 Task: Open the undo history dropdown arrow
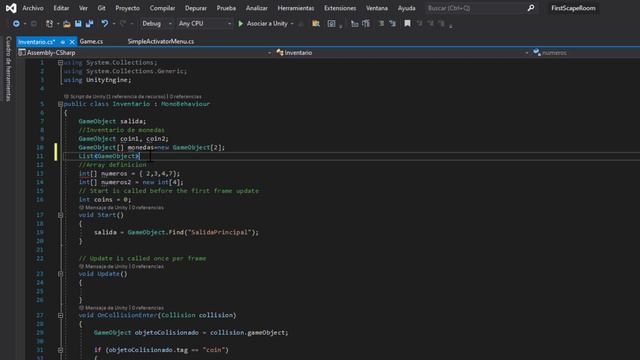[113, 24]
